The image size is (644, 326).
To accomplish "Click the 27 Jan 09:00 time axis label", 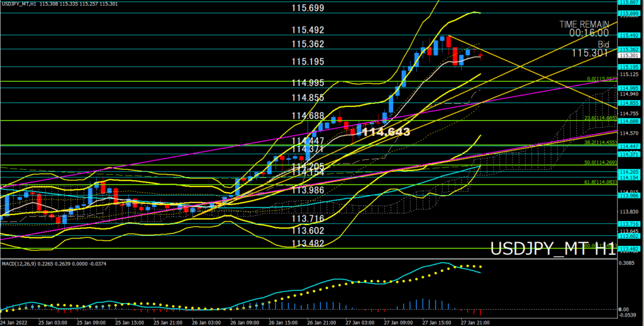I will point(398,323).
